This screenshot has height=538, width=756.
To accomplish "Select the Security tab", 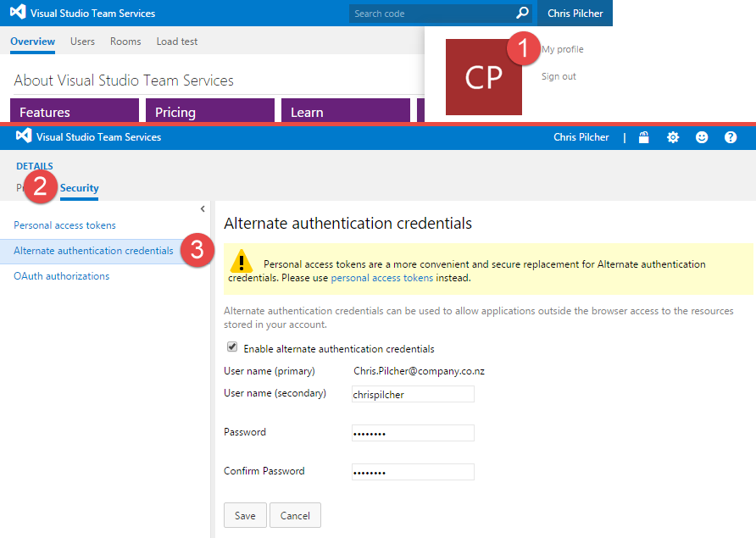I will coord(79,188).
